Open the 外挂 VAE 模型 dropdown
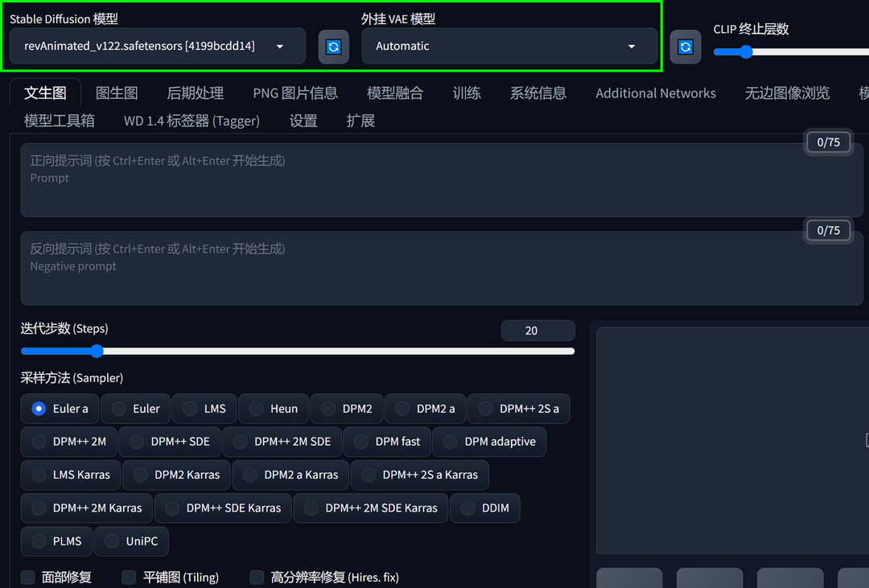The height and width of the screenshot is (588, 869). tap(510, 46)
